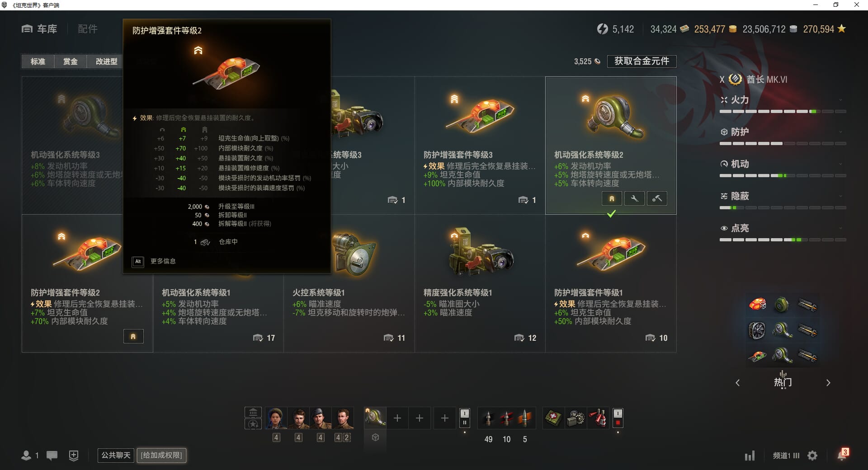Toggle consumables loadout switch with red II

pos(618,418)
